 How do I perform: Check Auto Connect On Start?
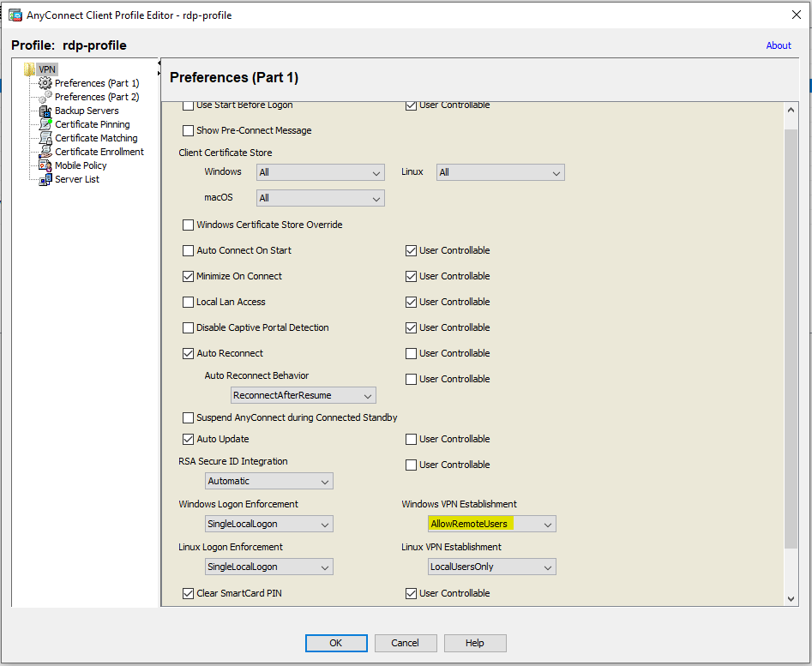[x=188, y=250]
